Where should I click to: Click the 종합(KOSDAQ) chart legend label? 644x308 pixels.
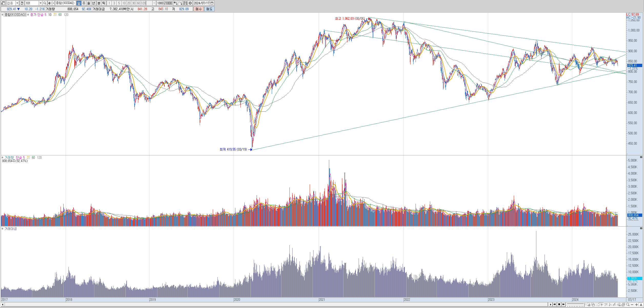coord(15,15)
